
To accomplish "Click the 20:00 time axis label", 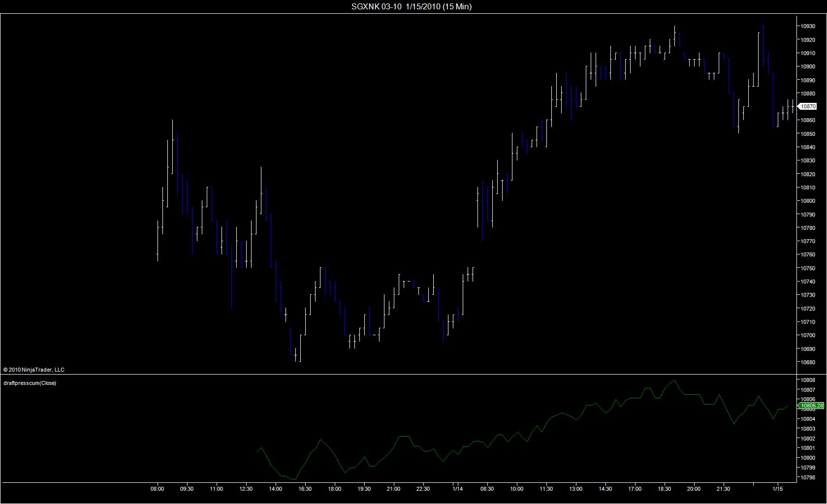I will pos(694,489).
